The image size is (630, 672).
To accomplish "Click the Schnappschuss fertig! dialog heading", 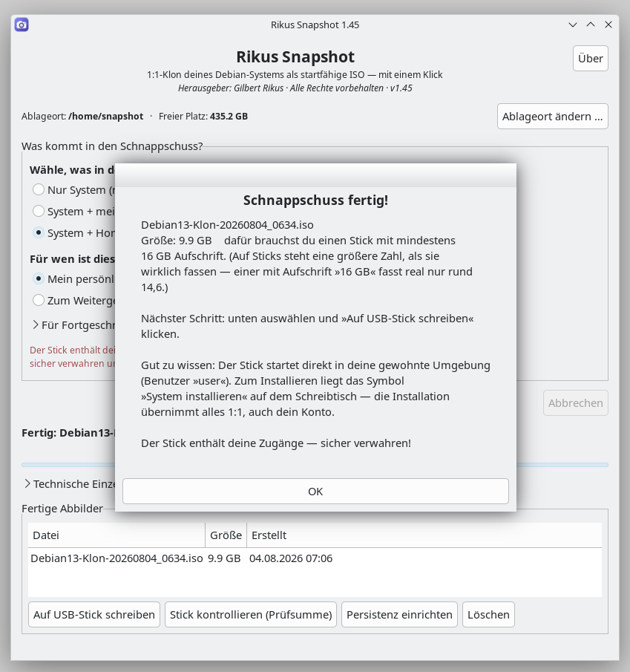I will coord(315,200).
